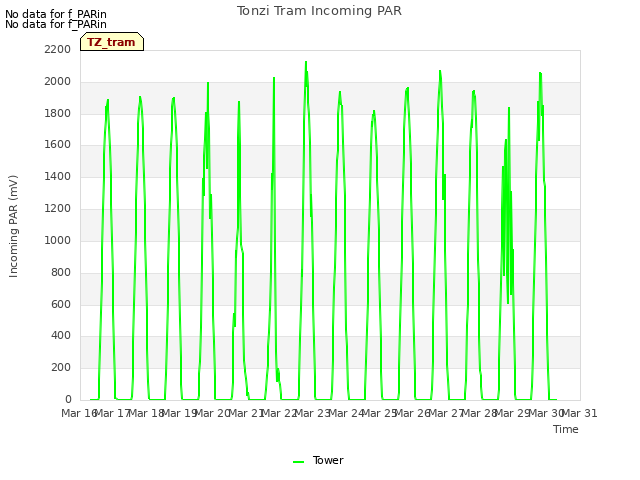Viewport: 640px width, 480px height.
Task: Click the Mar 26 peak near 2070 mV
Action: (440, 71)
